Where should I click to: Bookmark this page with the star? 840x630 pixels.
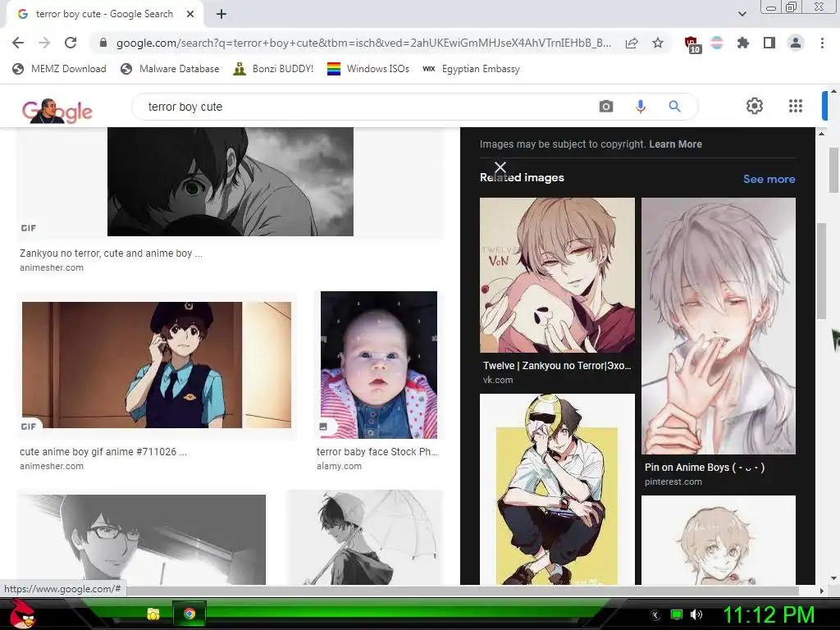(658, 43)
